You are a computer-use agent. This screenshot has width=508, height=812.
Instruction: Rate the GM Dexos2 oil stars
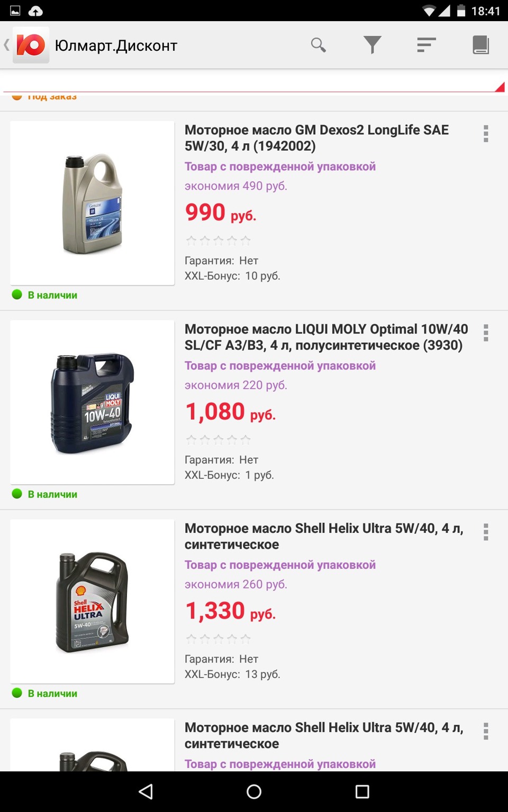coord(218,241)
